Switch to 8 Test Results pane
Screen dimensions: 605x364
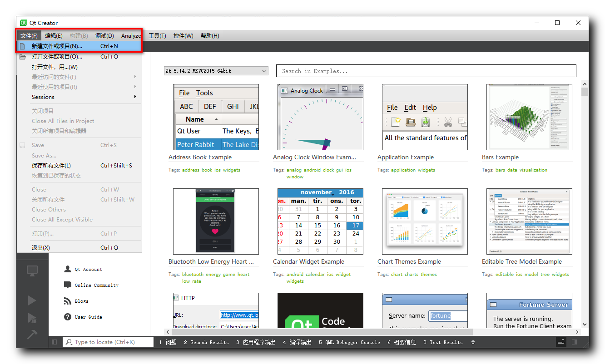tap(443, 342)
